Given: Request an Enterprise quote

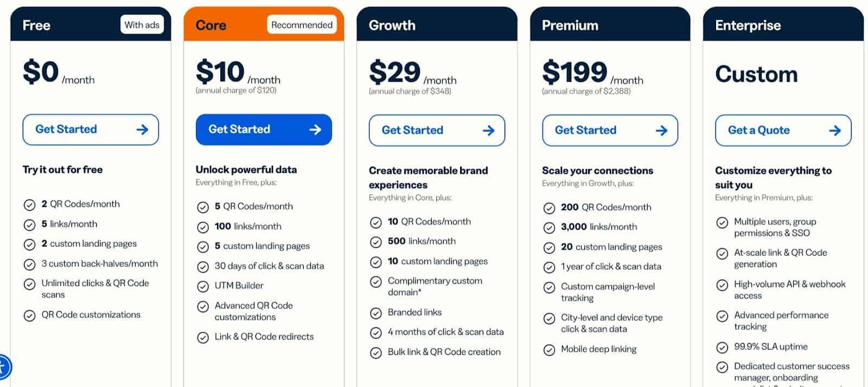Looking at the screenshot, I should click(x=783, y=131).
